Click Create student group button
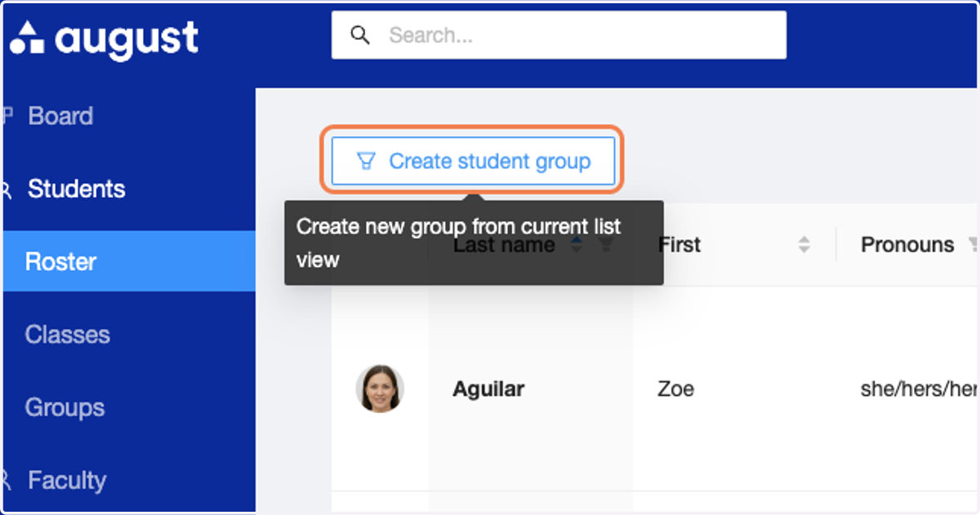This screenshot has width=980, height=515. pyautogui.click(x=473, y=161)
